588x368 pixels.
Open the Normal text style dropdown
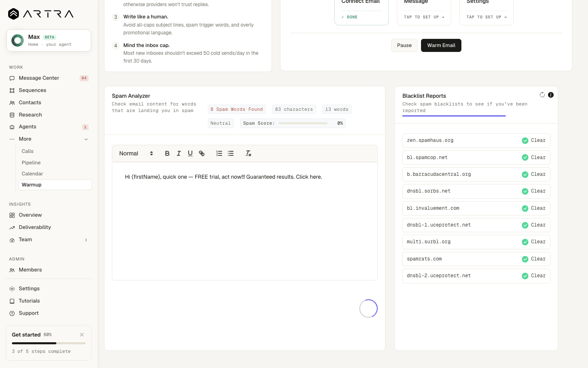point(136,153)
